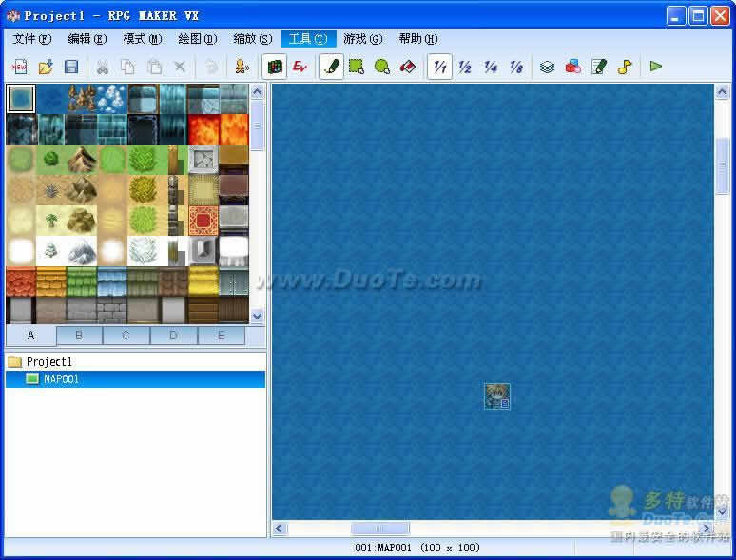Click tileset palette scroll down arrow
The image size is (736, 560).
[x=258, y=316]
